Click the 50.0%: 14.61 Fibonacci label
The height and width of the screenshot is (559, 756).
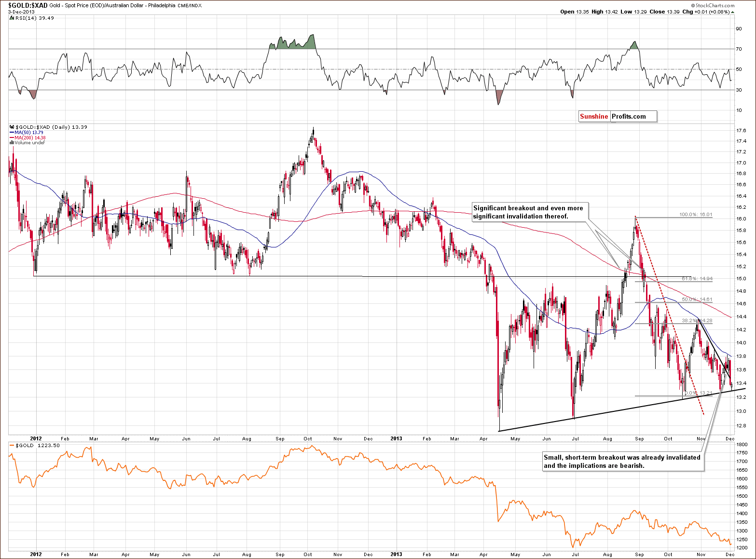(697, 300)
